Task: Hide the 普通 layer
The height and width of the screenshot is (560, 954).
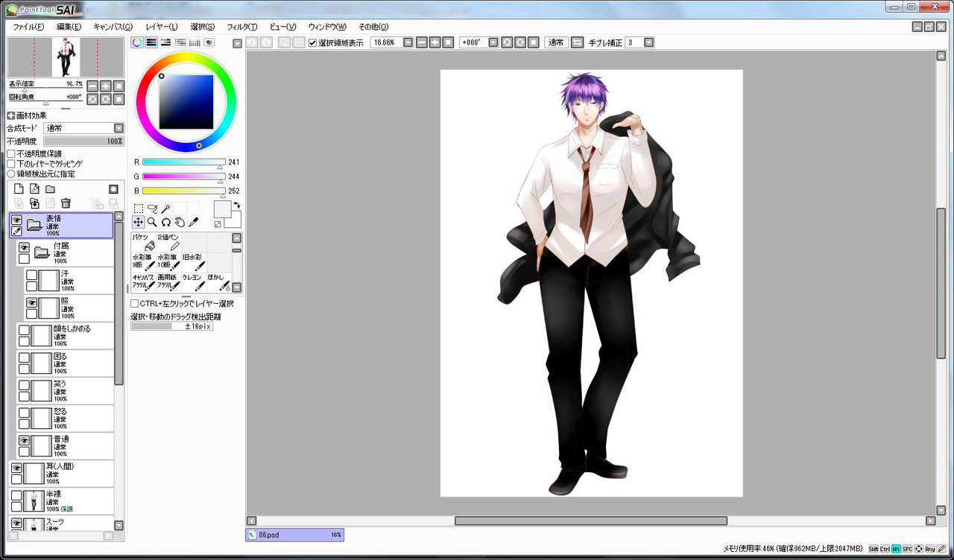Action: (24, 441)
